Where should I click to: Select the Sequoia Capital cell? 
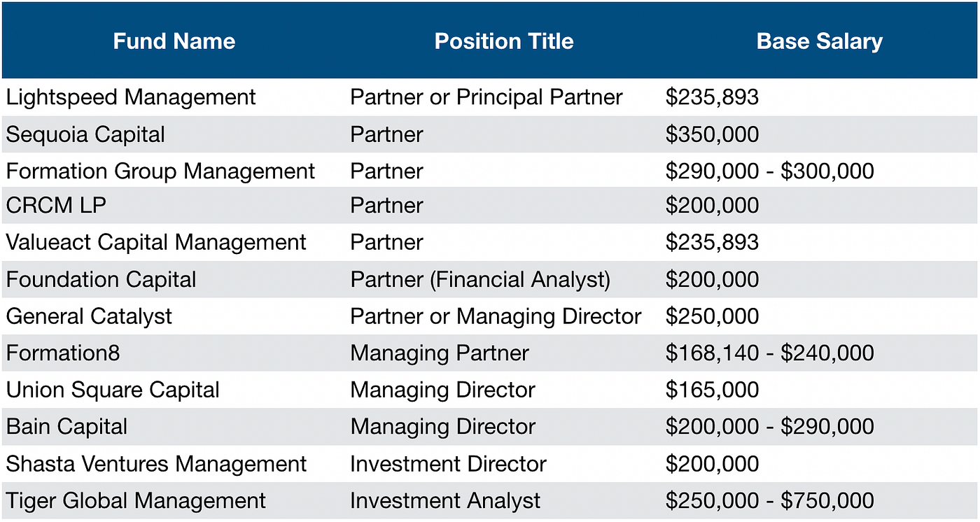pyautogui.click(x=85, y=134)
